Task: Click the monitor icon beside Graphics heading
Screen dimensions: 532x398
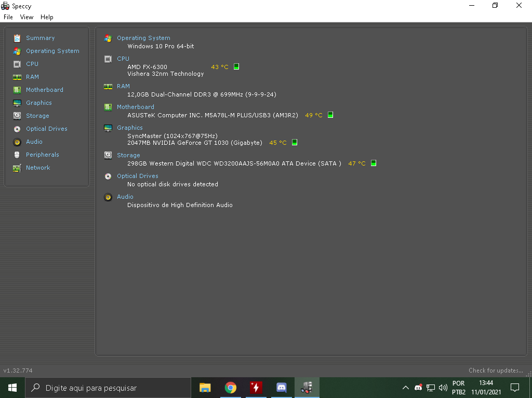Action: [108, 128]
